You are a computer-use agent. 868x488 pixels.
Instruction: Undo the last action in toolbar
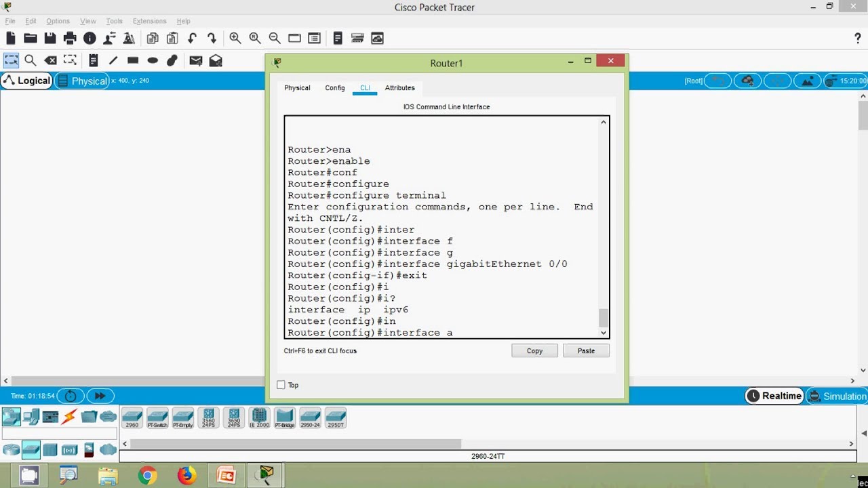tap(193, 39)
